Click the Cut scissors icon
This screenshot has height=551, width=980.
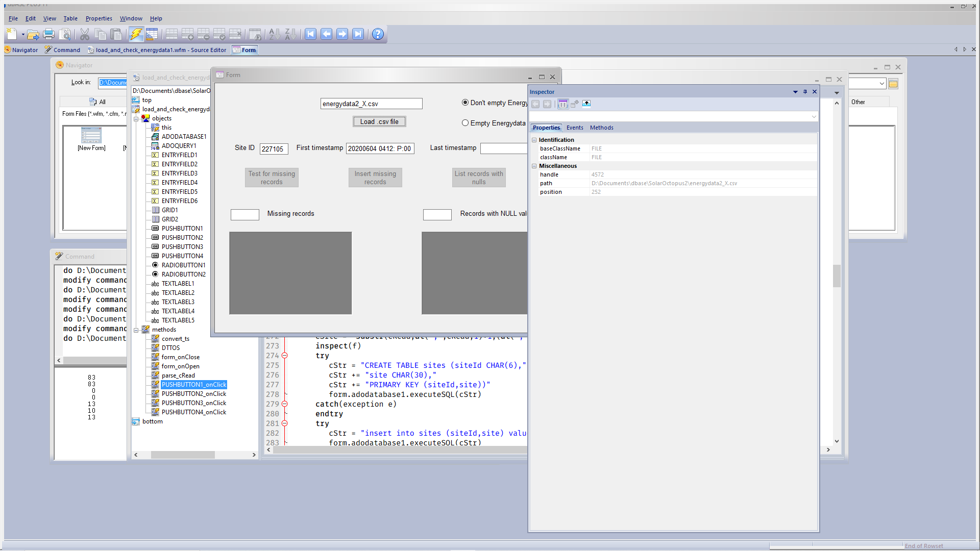85,34
